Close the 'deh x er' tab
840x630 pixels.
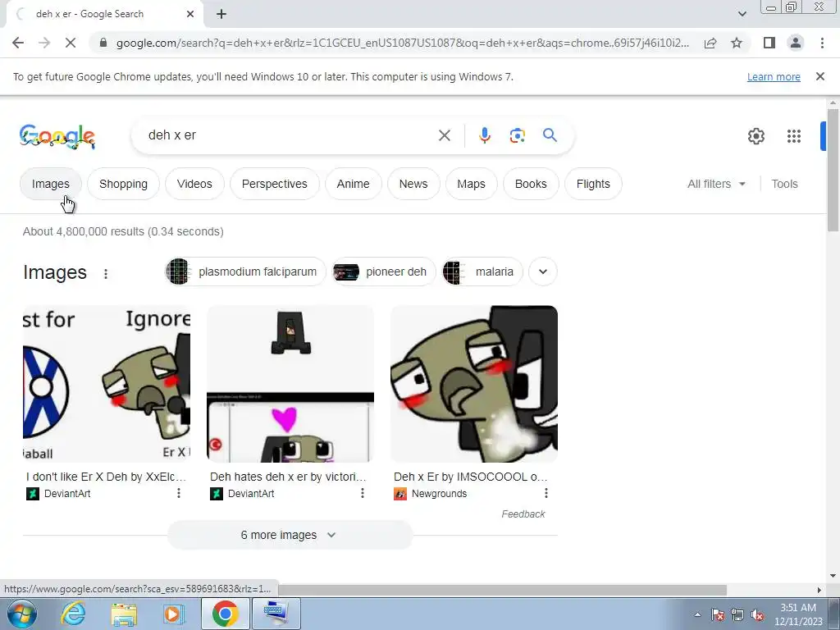[190, 14]
